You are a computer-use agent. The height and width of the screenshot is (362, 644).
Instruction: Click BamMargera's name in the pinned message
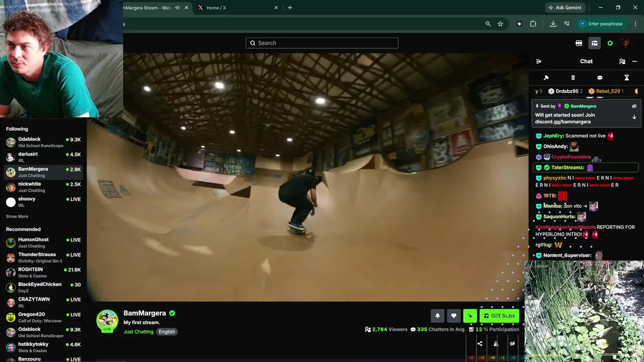pyautogui.click(x=584, y=106)
